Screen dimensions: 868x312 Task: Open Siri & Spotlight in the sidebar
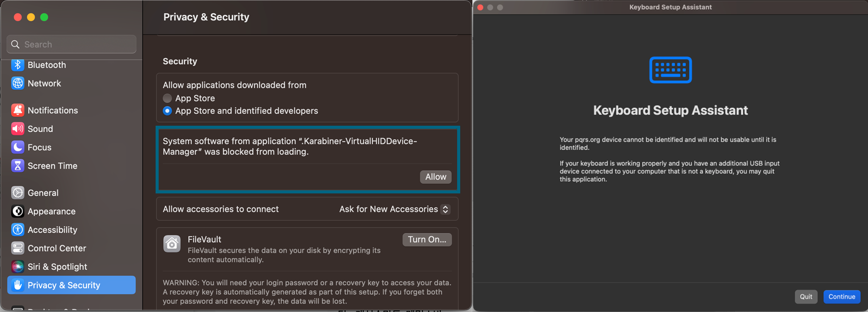pos(71,266)
